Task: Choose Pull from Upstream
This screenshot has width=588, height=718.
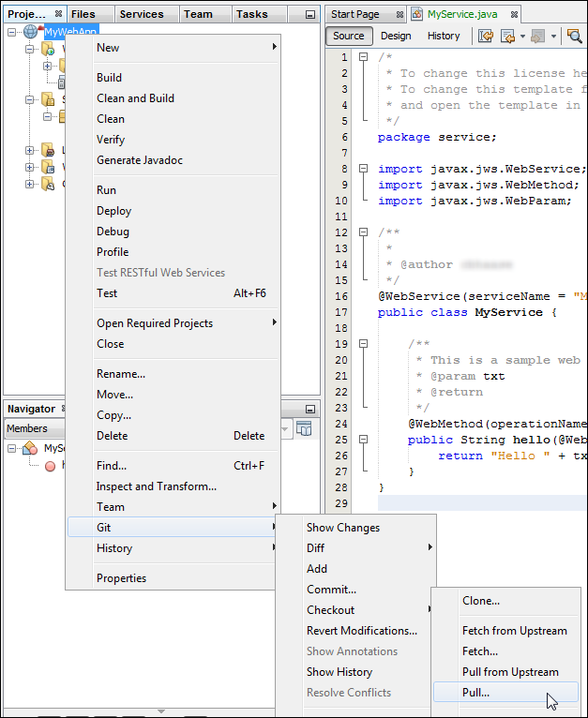Action: click(506, 672)
